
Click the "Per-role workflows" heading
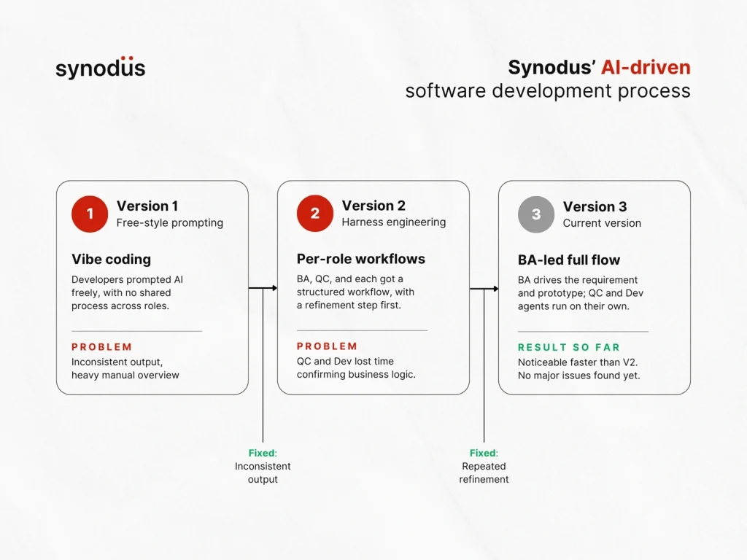[360, 259]
